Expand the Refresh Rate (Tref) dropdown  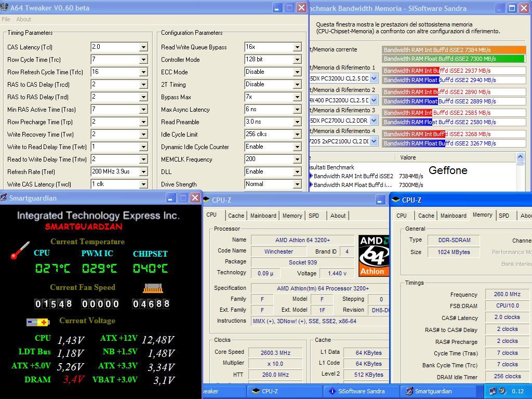coord(143,171)
